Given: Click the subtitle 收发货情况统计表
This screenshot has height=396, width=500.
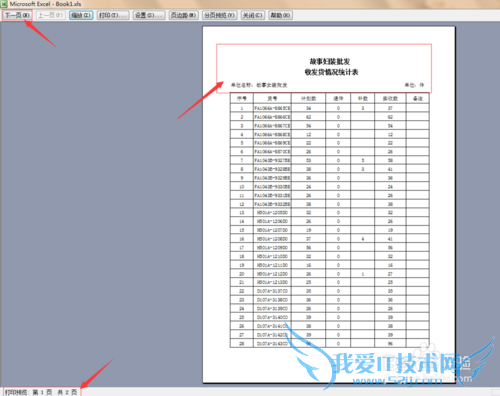Looking at the screenshot, I should 331,72.
